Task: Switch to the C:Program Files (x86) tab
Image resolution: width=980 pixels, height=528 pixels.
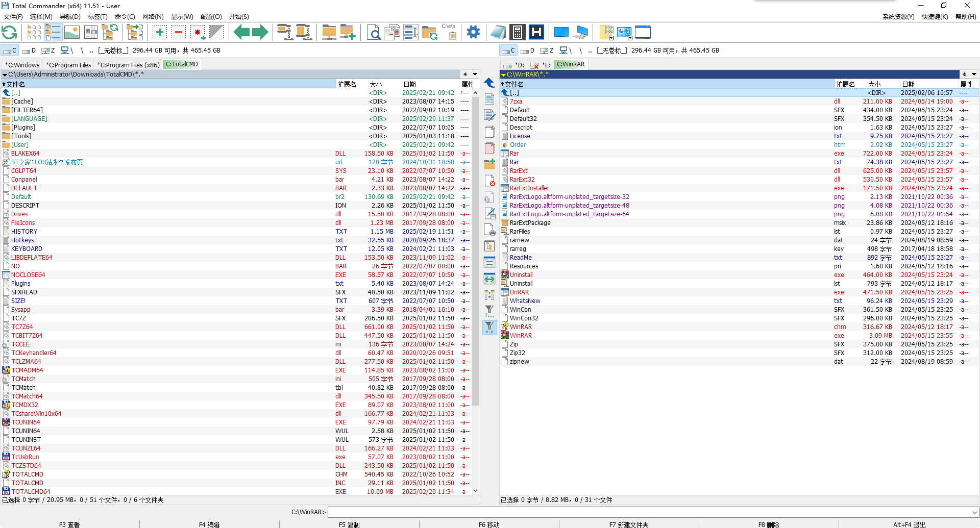Action: [128, 65]
